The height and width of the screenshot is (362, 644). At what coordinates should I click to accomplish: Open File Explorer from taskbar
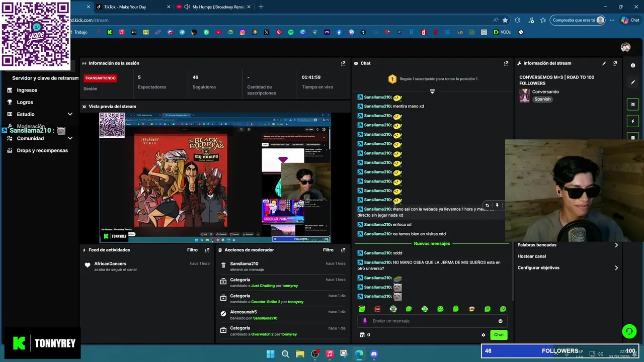300,354
